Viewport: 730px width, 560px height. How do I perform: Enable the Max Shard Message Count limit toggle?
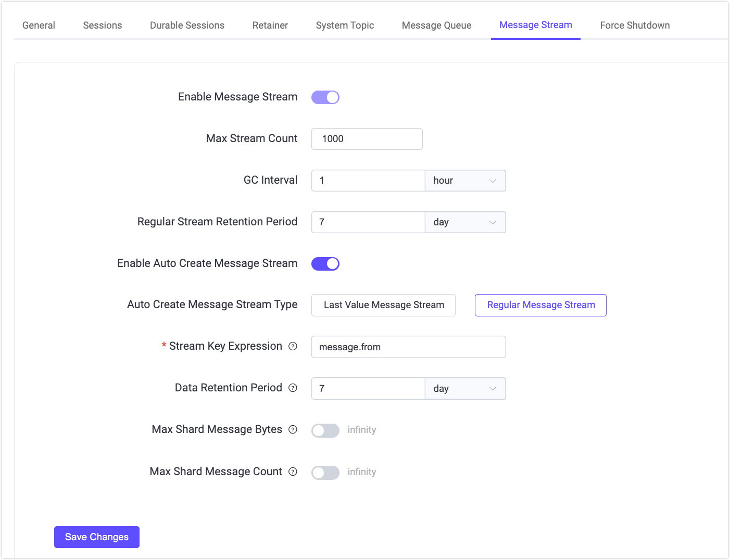[x=325, y=473]
